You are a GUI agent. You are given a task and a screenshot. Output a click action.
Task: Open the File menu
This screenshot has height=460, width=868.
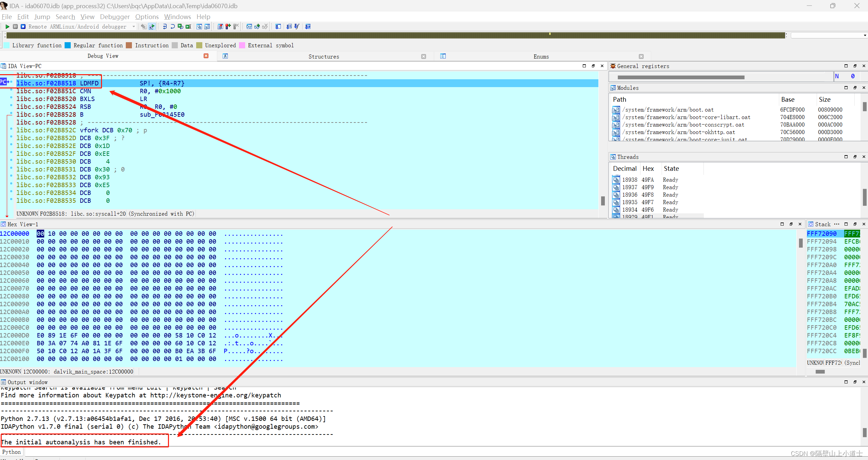(6, 17)
